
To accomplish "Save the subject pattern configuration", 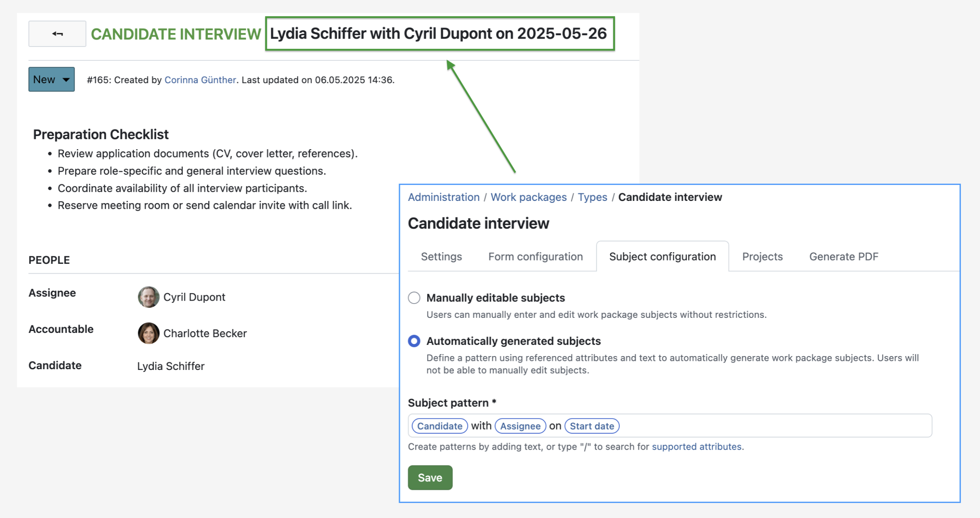I will pyautogui.click(x=430, y=478).
